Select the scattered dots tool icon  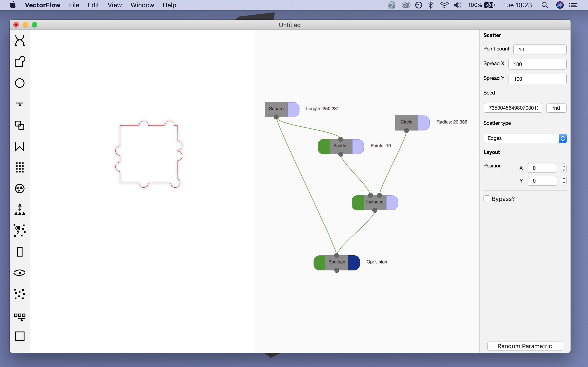click(x=20, y=294)
